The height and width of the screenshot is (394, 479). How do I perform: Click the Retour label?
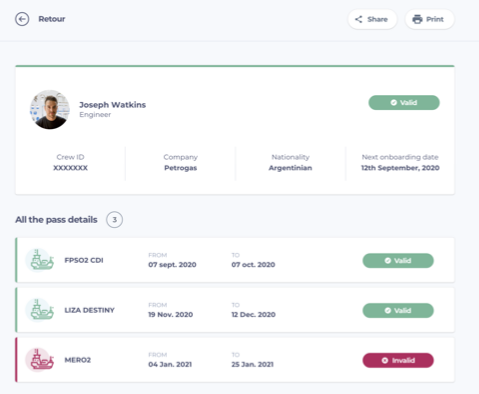click(x=52, y=19)
